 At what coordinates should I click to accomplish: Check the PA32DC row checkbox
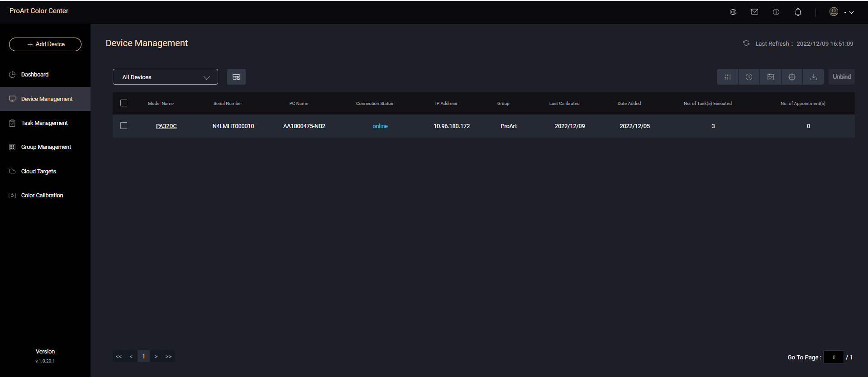point(124,126)
